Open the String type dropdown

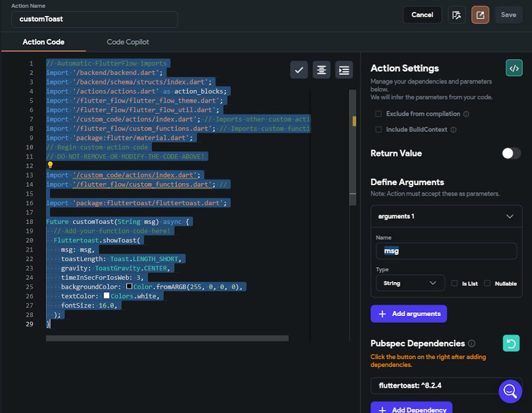pyautogui.click(x=410, y=283)
